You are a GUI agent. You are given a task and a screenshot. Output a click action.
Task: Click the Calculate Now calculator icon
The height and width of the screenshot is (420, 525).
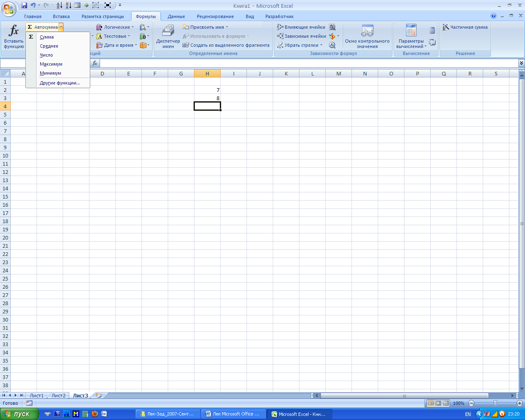[432, 30]
